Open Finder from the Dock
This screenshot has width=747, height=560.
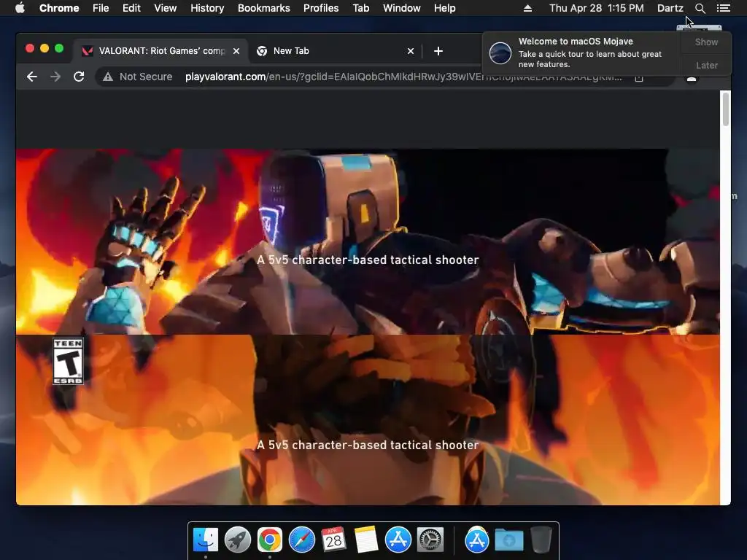(x=205, y=540)
